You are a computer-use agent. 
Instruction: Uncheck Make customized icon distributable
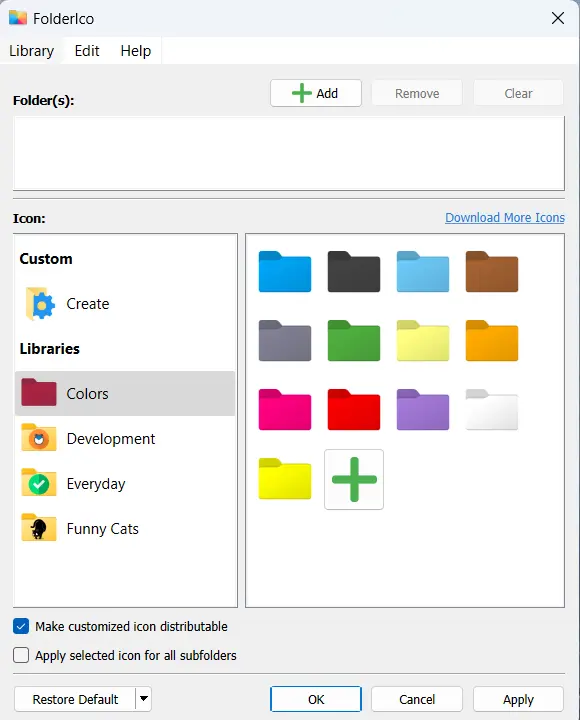(21, 626)
